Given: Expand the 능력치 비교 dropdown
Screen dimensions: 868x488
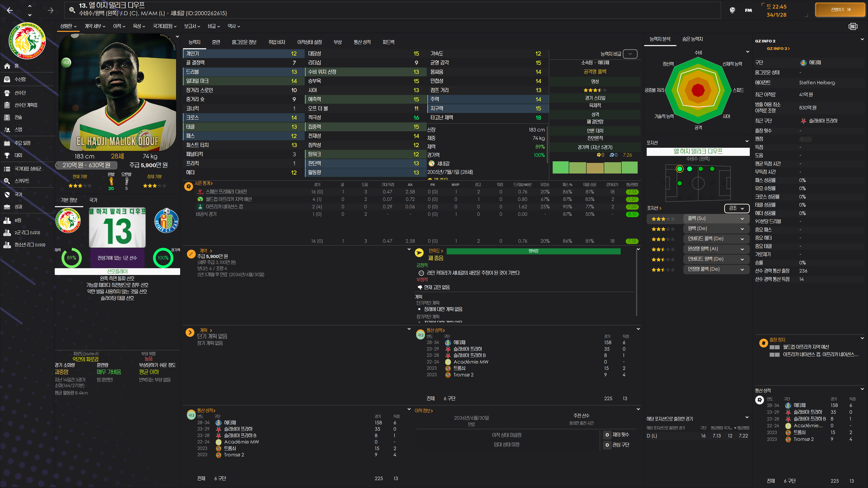Looking at the screenshot, I should tap(630, 54).
